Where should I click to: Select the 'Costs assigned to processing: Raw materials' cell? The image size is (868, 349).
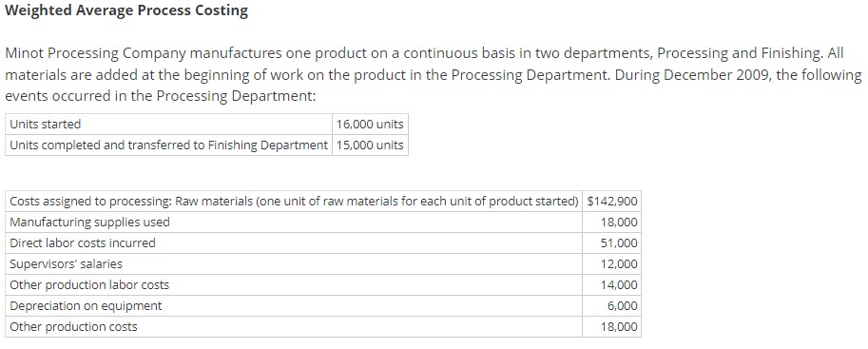click(294, 201)
